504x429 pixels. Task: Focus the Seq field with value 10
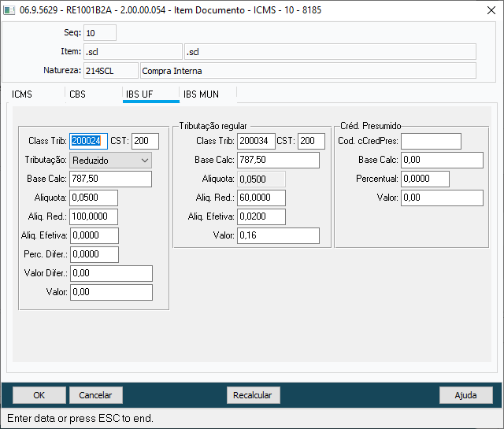click(100, 33)
